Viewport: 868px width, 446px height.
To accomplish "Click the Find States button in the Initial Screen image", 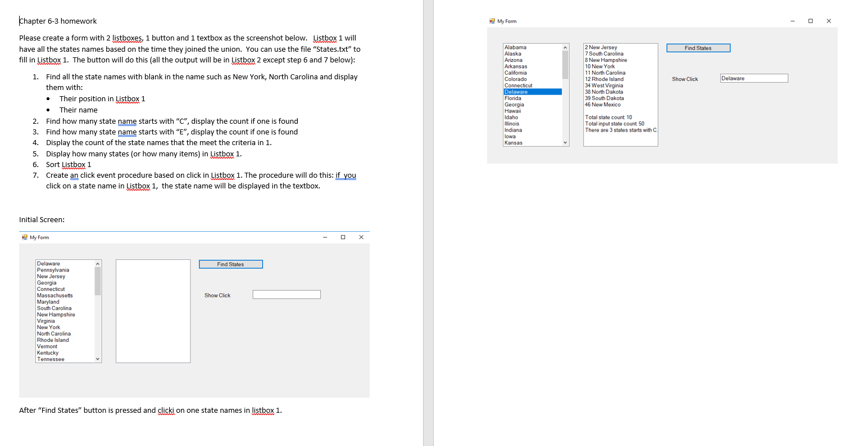I will coord(230,264).
